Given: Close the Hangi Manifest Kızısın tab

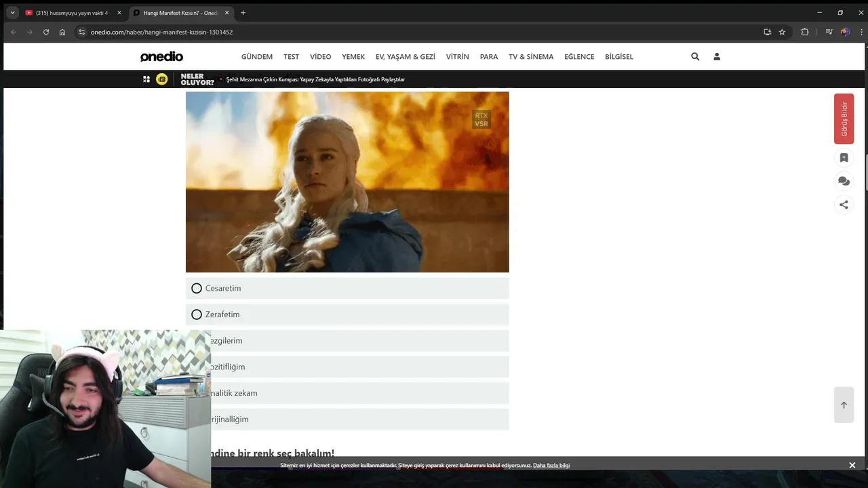Looking at the screenshot, I should click(226, 13).
